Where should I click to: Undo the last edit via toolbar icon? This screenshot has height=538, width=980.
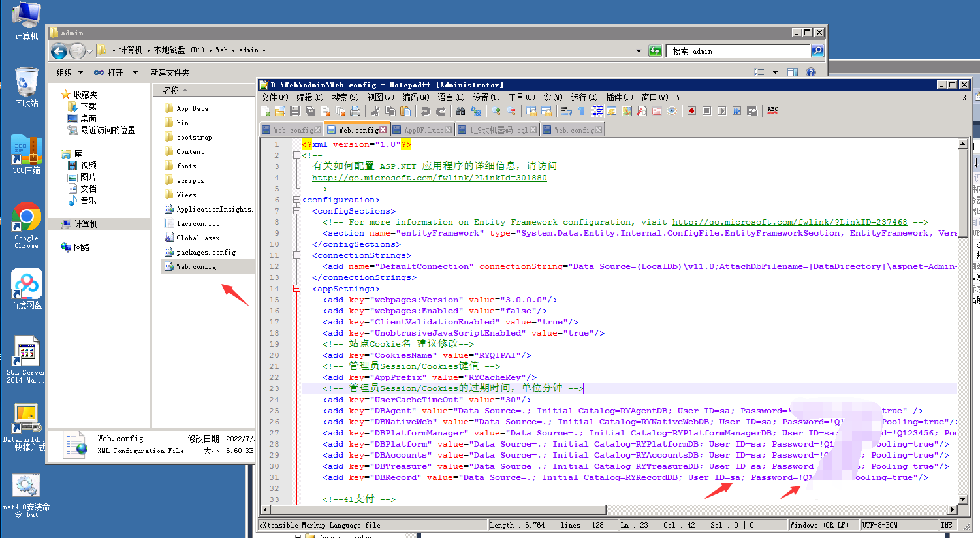pos(426,111)
